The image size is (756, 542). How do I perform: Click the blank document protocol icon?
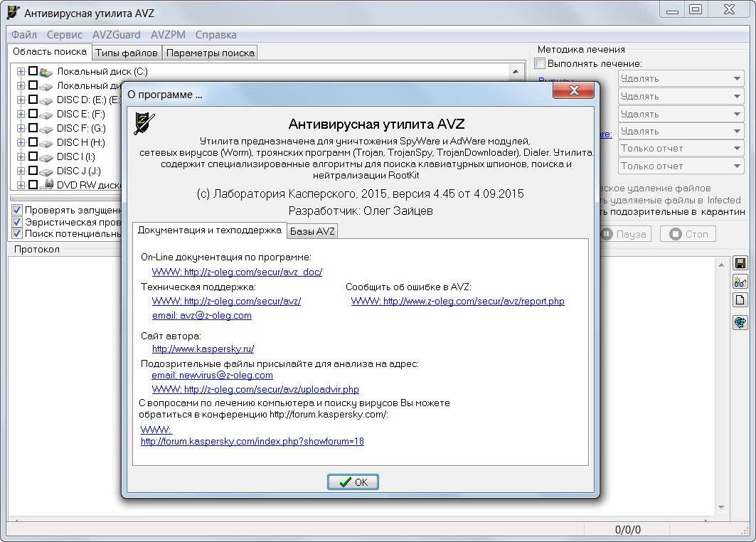pos(740,300)
